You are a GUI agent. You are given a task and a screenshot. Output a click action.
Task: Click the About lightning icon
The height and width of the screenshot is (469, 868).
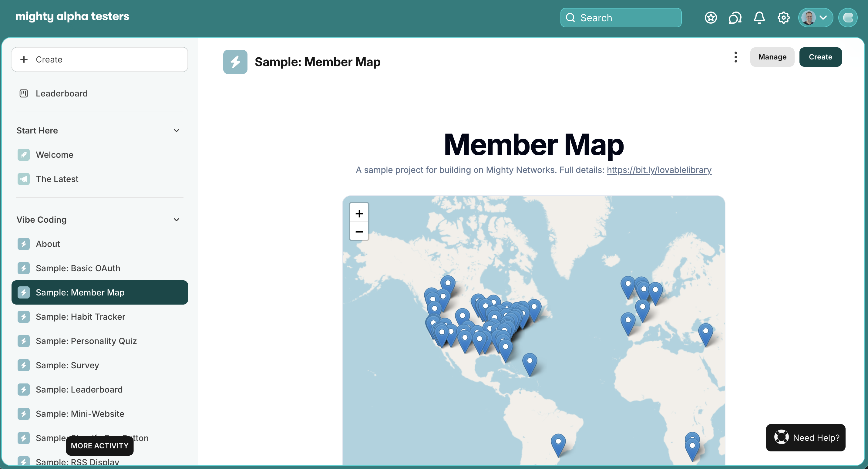(x=24, y=244)
